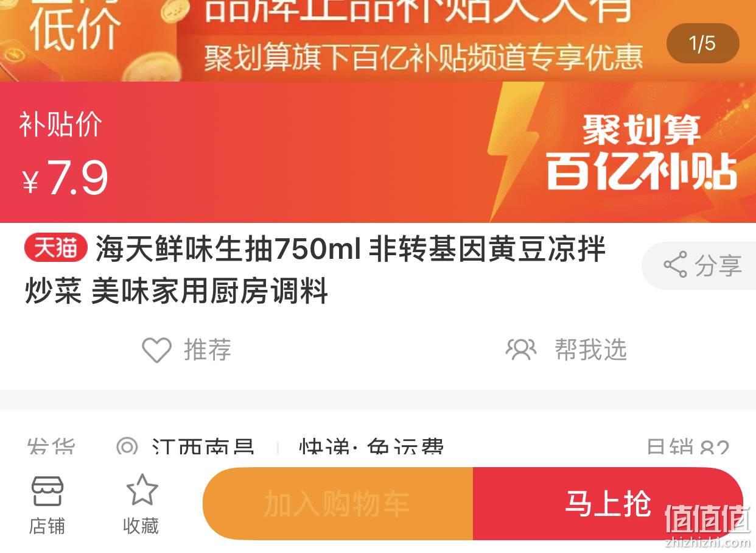
Task: Click the 帮我选 text label
Action: [x=590, y=350]
